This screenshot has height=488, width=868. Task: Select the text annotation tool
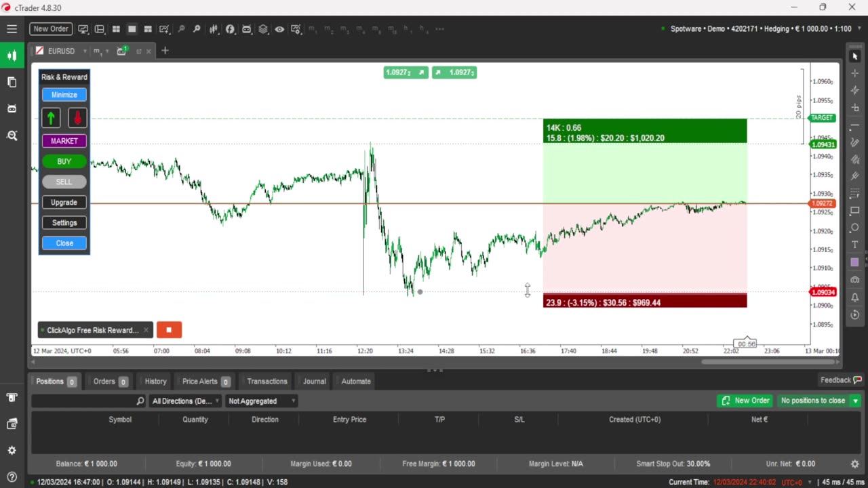pyautogui.click(x=854, y=245)
